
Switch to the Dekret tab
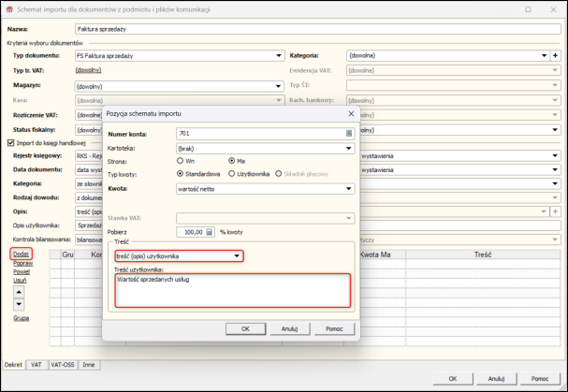click(x=13, y=365)
